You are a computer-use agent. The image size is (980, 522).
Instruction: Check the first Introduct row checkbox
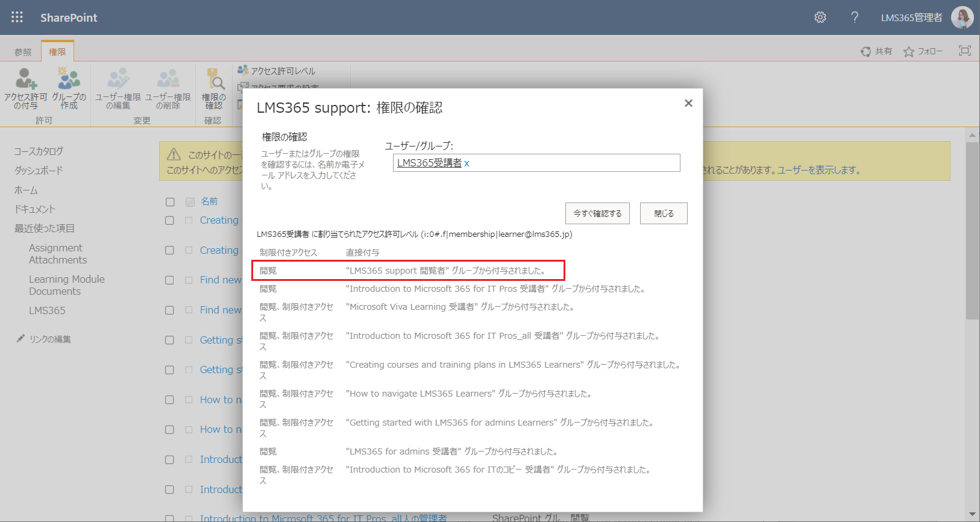tap(170, 460)
